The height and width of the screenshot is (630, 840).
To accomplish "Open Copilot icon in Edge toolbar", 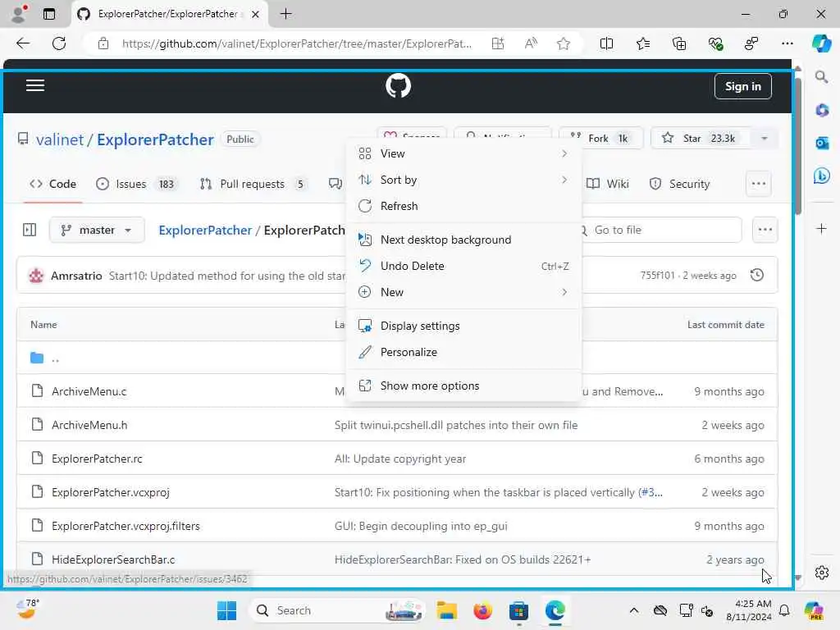I will point(821,43).
